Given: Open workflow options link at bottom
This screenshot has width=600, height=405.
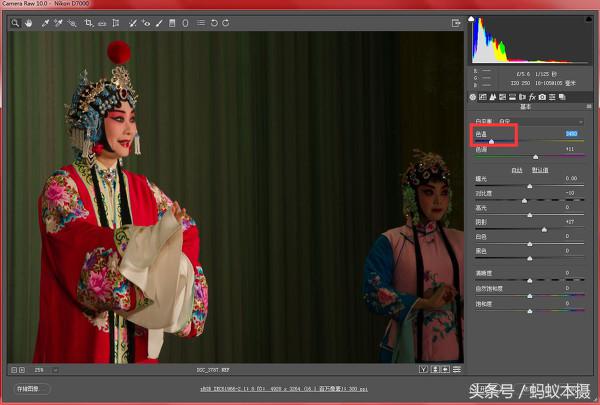Looking at the screenshot, I should [284, 389].
